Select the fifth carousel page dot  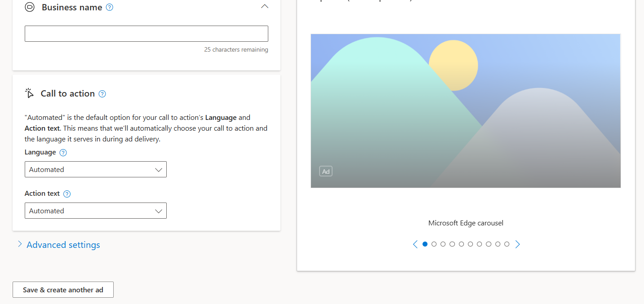pos(461,244)
